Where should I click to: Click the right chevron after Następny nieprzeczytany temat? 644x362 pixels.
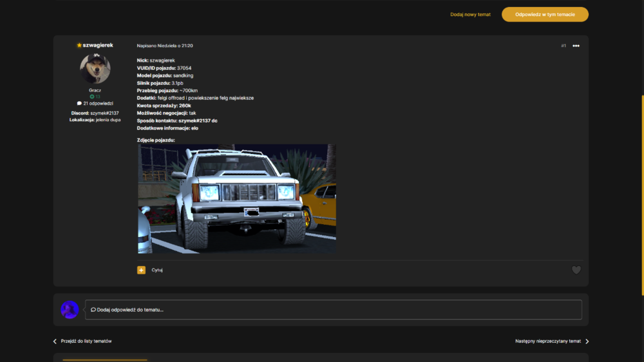pyautogui.click(x=587, y=341)
